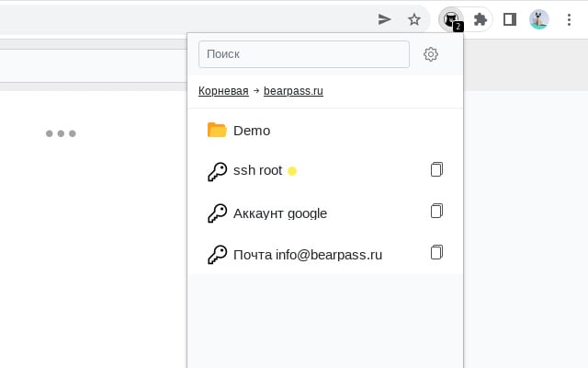Open the BearPass extension icon
This screenshot has width=588, height=368.
(451, 18)
